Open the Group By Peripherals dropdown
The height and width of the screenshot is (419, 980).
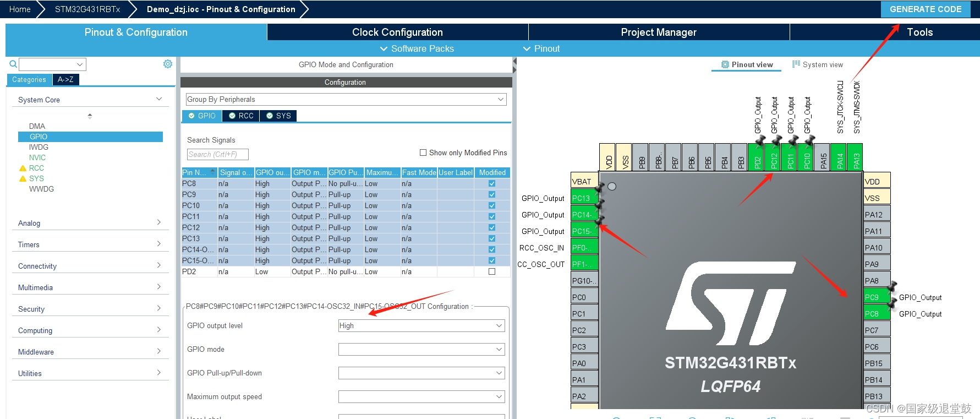(346, 99)
